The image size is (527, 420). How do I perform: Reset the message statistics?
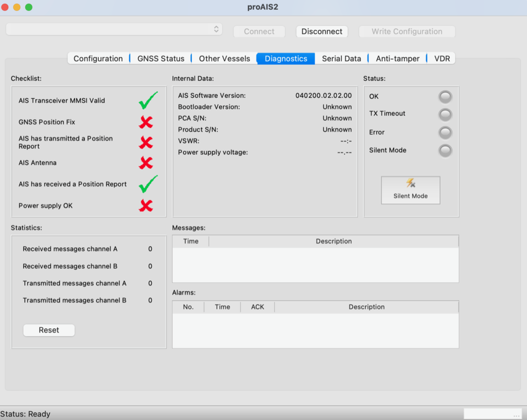click(x=49, y=330)
